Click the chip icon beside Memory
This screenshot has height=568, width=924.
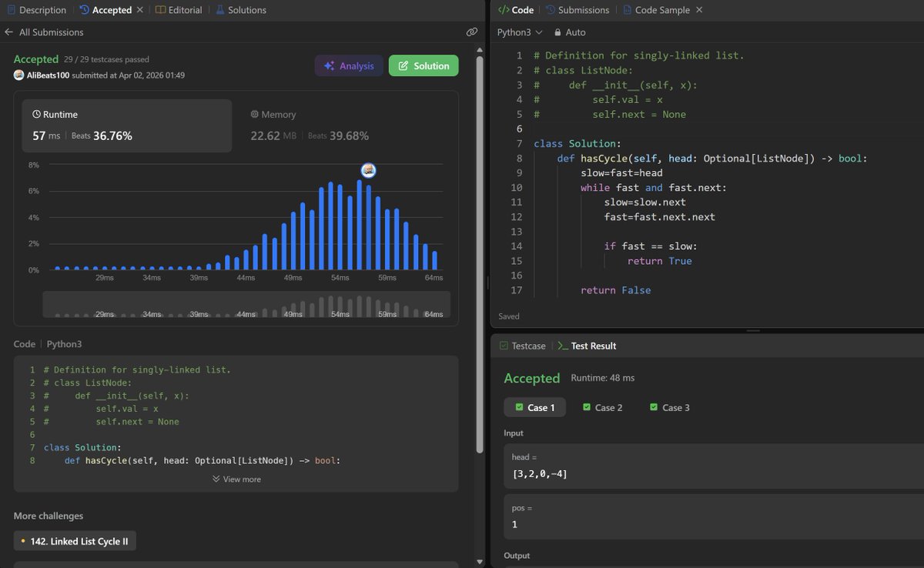tap(254, 114)
